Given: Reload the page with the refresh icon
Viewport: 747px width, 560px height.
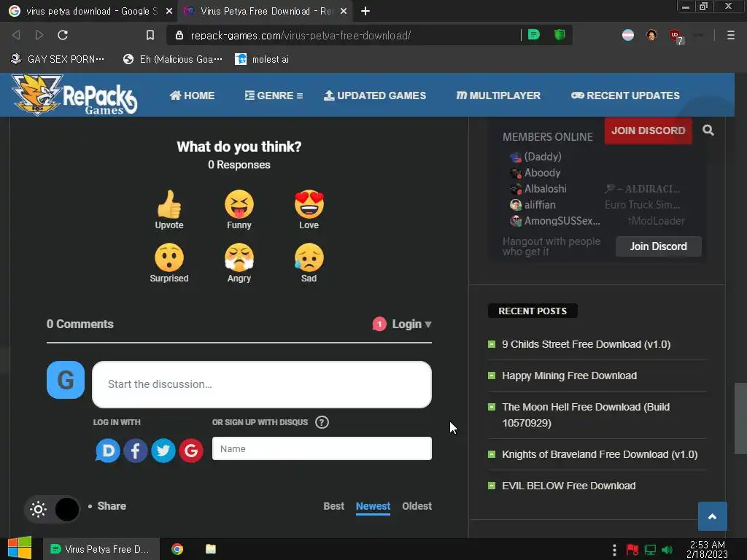Looking at the screenshot, I should [x=63, y=35].
